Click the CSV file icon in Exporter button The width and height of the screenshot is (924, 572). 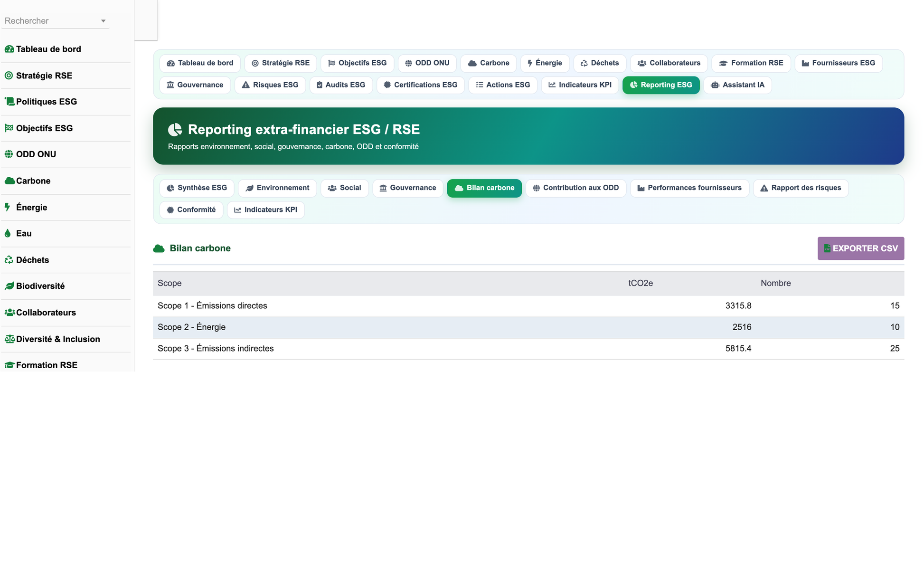(x=827, y=248)
